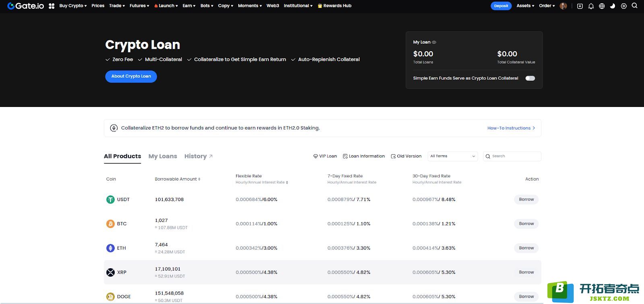Click the 30-Day Fixed Rate column header
Viewport: 644px width, 304px height.
[x=431, y=176]
